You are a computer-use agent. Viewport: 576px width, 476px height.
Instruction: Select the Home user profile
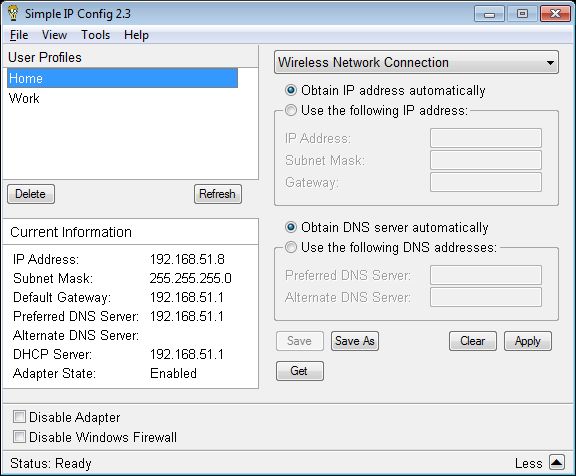coord(122,78)
